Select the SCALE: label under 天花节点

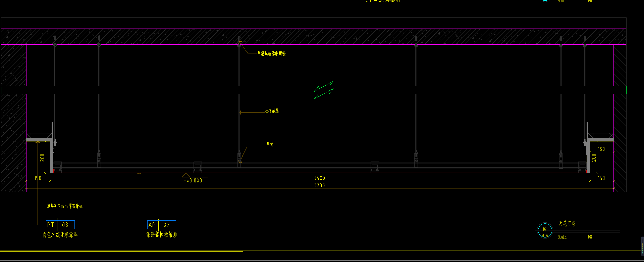(x=562, y=237)
